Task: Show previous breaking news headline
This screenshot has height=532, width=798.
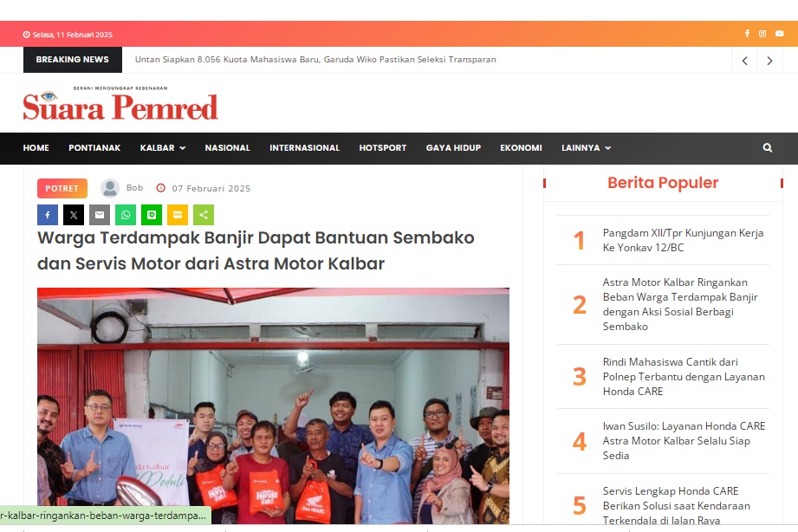Action: tap(744, 60)
